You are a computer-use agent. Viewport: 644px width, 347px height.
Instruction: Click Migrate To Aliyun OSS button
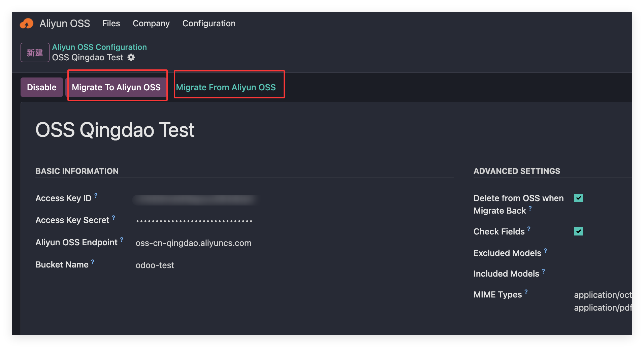point(116,87)
